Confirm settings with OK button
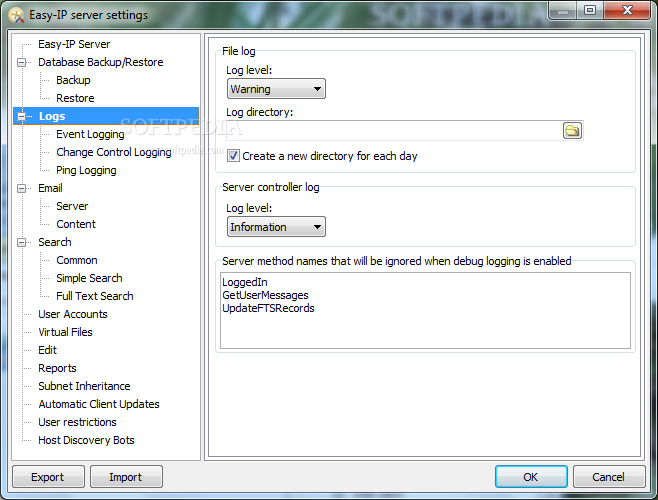Screen dimensions: 658x500 point(531,476)
